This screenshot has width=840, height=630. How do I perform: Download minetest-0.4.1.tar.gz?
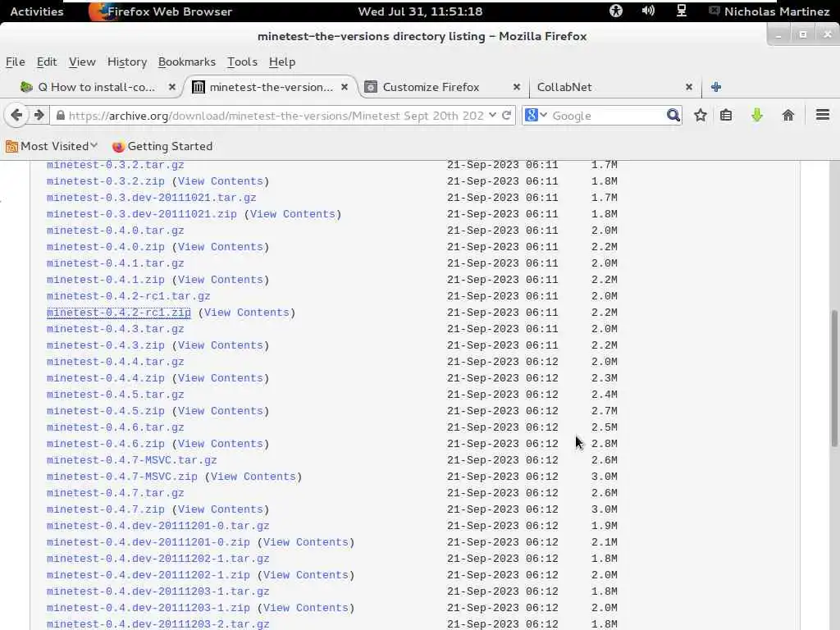[115, 263]
